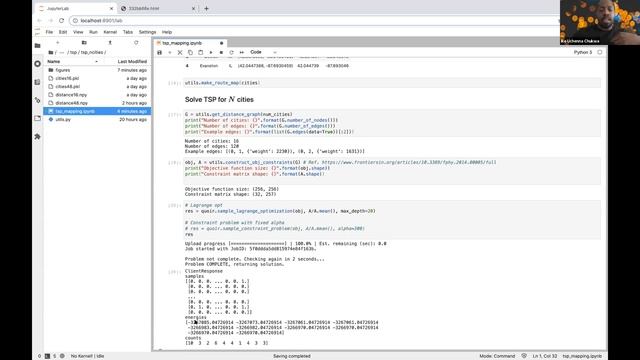Image resolution: width=640 pixels, height=360 pixels.
Task: Sort files by Name column header
Action: (53, 61)
